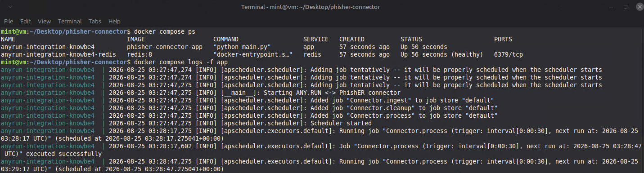The image size is (644, 173).
Task: Click the "docker compose ps" command
Action: click(x=165, y=31)
